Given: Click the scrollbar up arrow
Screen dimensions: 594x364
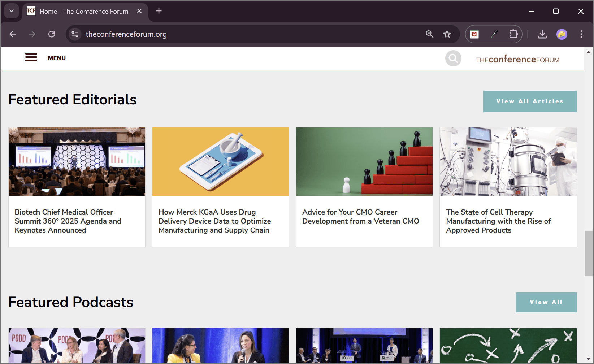Looking at the screenshot, I should click(589, 52).
